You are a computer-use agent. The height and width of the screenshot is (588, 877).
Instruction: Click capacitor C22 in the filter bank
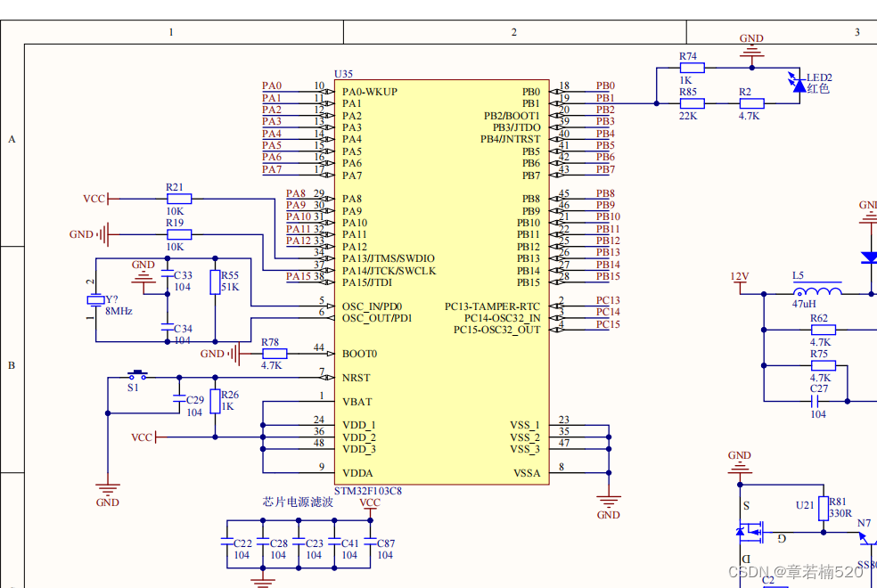click(x=228, y=543)
